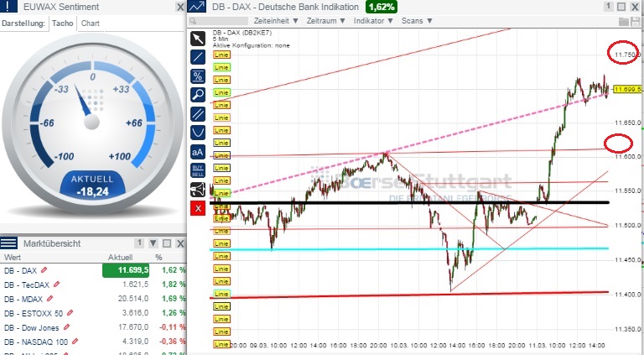Screen dimensions: 644x355
Task: Select the arrow pointer drawing tool
Action: [x=198, y=39]
